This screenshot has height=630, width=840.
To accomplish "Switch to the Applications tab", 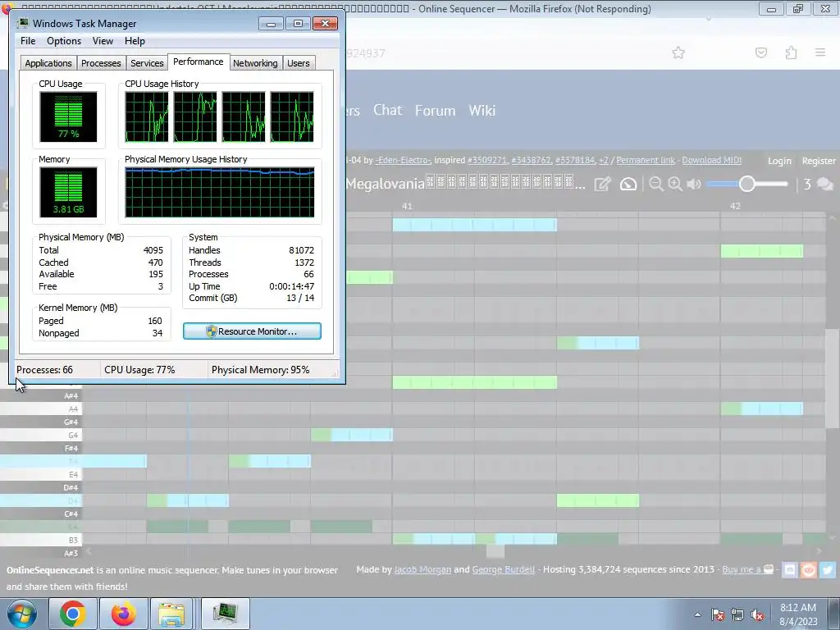I will pyautogui.click(x=48, y=63).
